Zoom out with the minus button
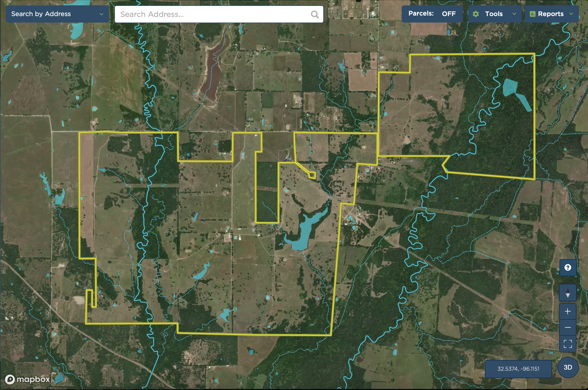Image resolution: width=588 pixels, height=390 pixels. point(568,328)
